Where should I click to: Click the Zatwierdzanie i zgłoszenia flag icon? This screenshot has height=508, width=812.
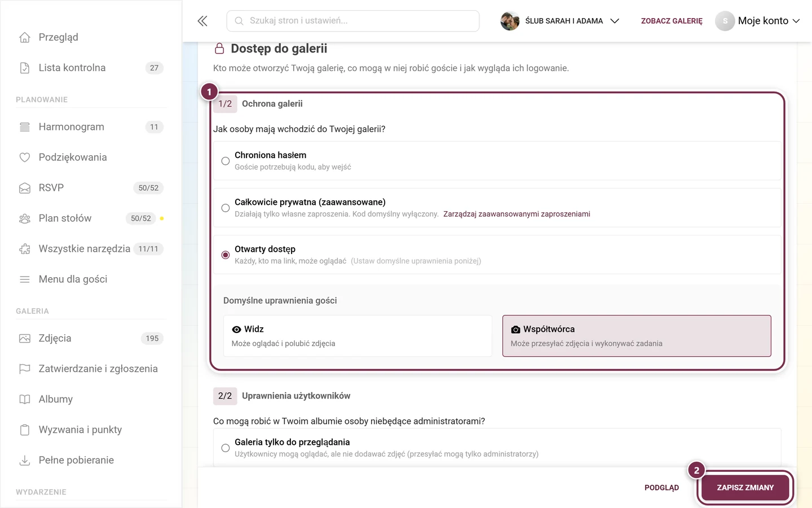(25, 369)
